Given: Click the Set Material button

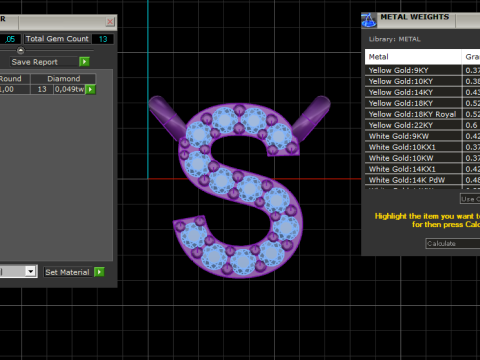Looking at the screenshot, I should (x=67, y=272).
